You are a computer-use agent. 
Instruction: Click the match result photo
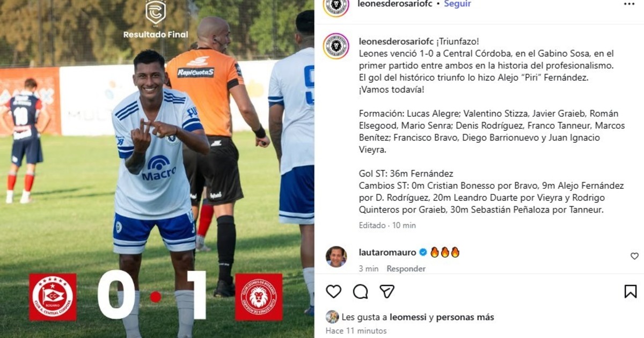tap(157, 169)
